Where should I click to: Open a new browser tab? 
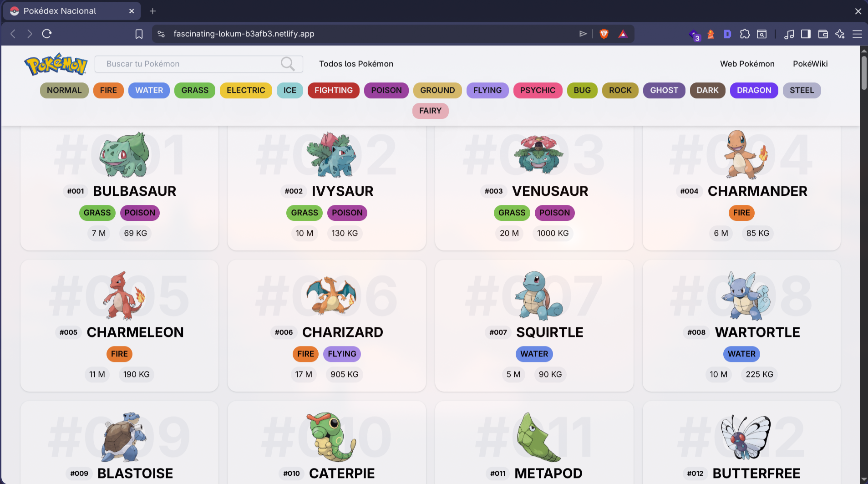(x=152, y=11)
